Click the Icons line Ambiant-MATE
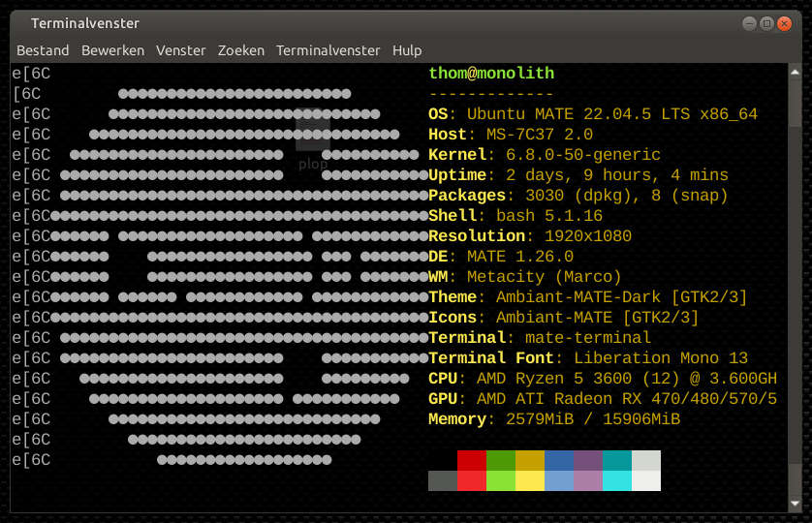 pos(564,318)
